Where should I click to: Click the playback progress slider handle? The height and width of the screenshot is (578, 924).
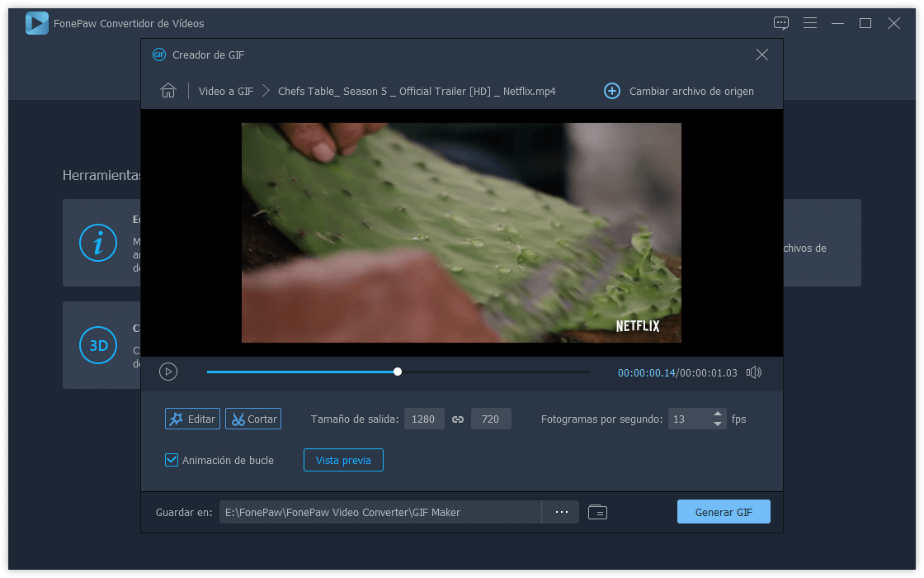(398, 372)
